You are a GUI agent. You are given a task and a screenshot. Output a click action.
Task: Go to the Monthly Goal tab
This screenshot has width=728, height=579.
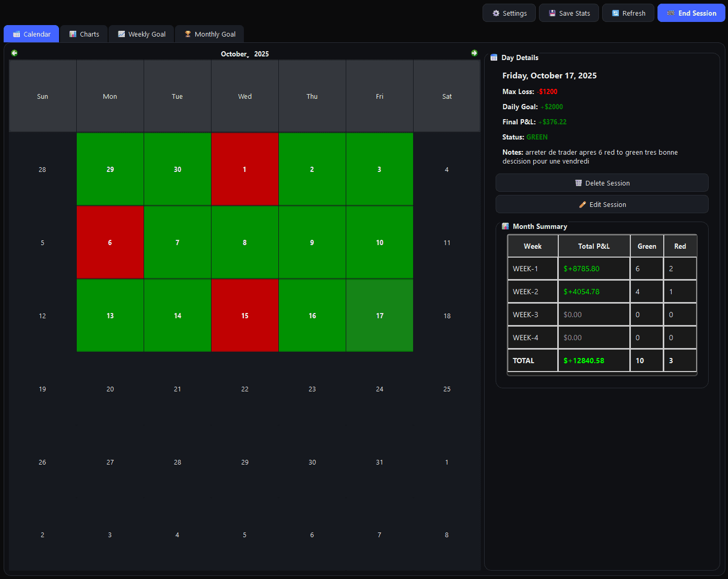point(209,34)
